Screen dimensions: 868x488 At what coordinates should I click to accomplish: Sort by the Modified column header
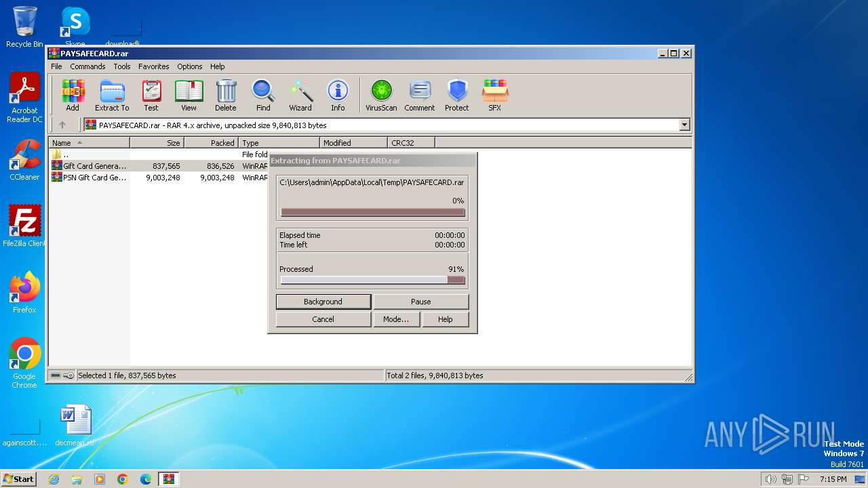(x=354, y=143)
